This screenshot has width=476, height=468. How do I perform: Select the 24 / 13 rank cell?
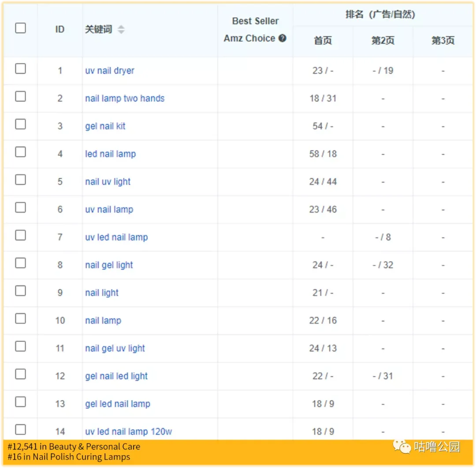[x=323, y=349]
